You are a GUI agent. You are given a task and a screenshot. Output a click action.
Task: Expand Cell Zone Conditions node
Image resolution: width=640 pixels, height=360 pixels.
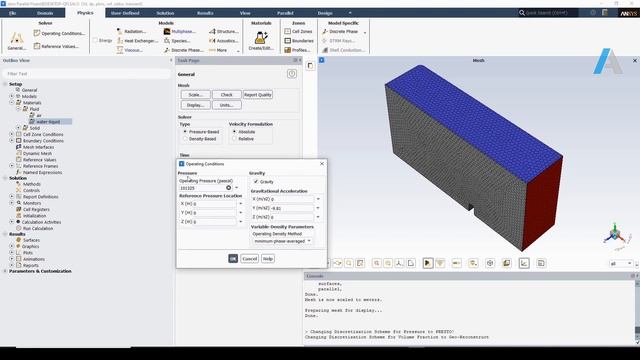coord(12,134)
